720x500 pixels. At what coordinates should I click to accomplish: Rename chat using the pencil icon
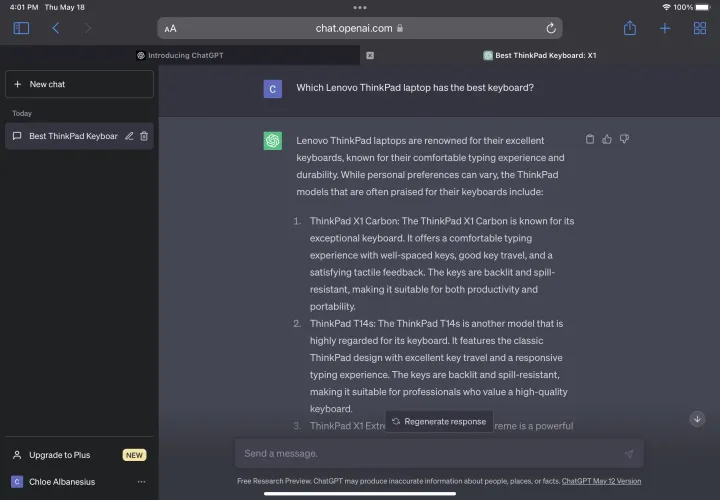point(129,136)
